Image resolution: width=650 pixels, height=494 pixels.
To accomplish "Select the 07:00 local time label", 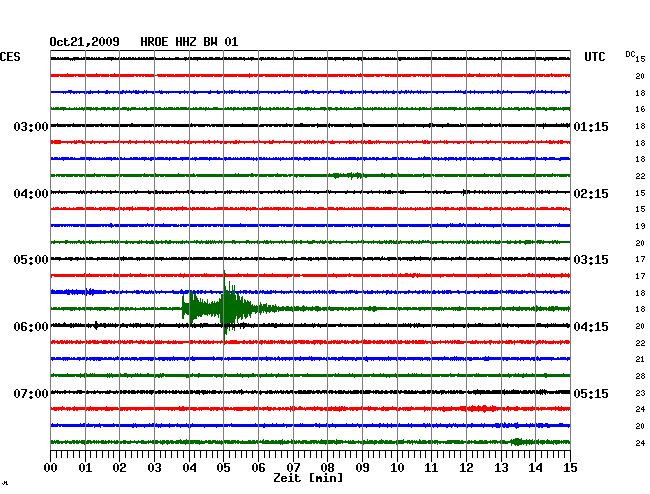I will [x=31, y=393].
